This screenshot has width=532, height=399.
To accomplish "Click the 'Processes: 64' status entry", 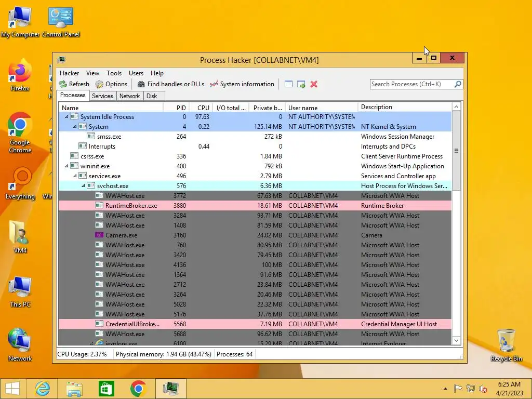I will pyautogui.click(x=234, y=354).
